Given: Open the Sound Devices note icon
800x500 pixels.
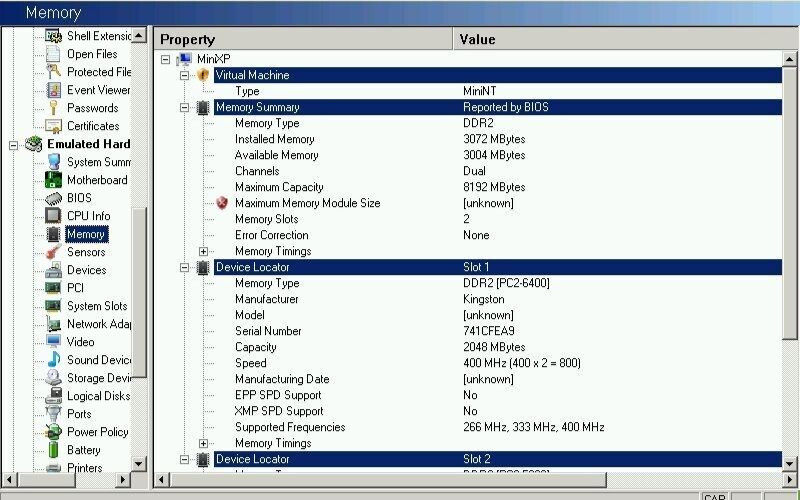Looking at the screenshot, I should pyautogui.click(x=53, y=360).
